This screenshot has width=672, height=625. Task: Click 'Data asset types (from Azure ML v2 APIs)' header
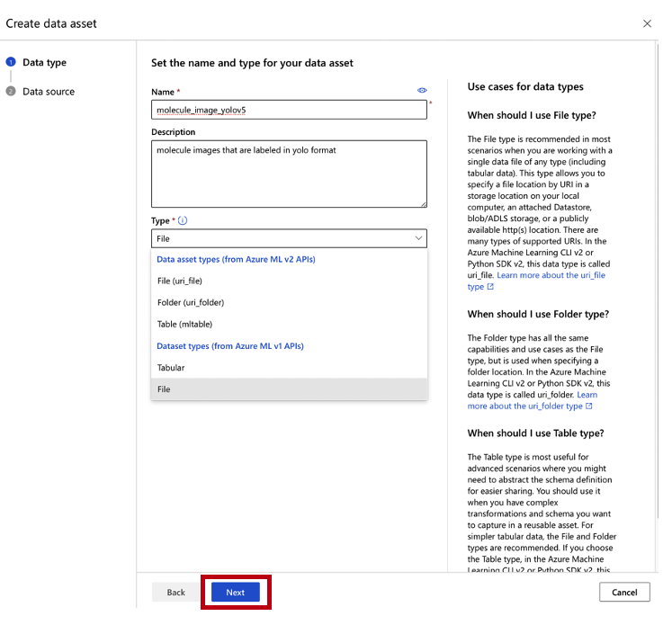[236, 260]
